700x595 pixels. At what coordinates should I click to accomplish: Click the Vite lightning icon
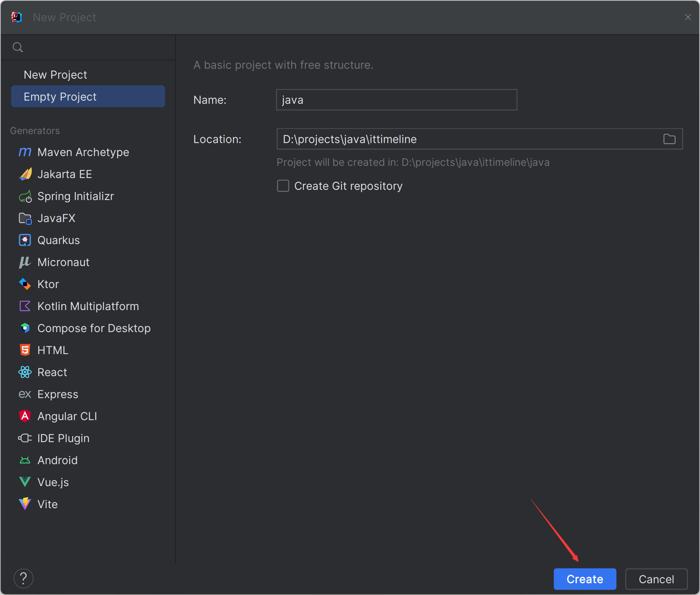tap(25, 504)
